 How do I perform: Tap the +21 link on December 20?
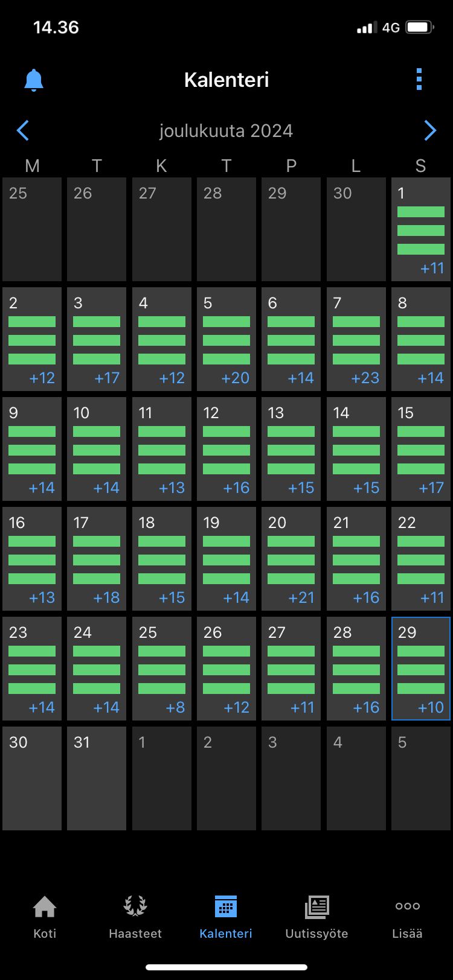pos(301,597)
